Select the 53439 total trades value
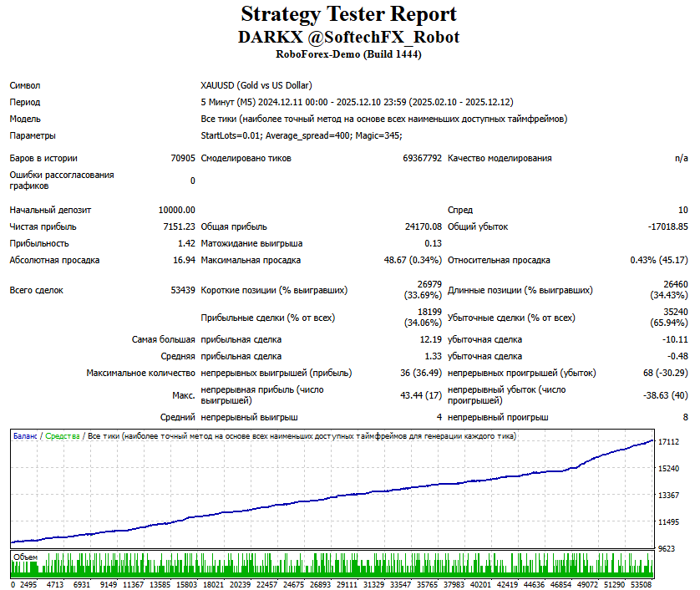This screenshot has width=700, height=590. [x=183, y=290]
